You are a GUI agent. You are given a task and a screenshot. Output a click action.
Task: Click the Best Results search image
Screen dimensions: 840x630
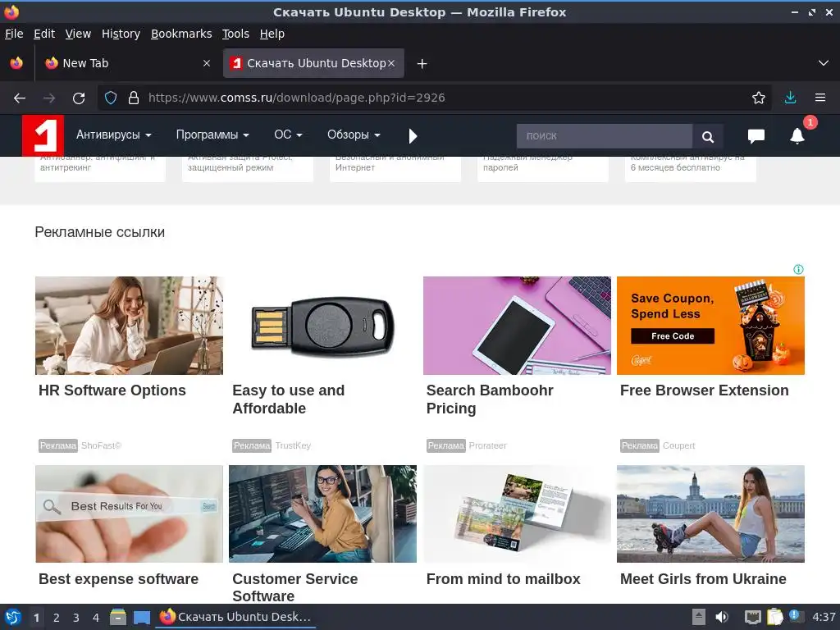[129, 514]
